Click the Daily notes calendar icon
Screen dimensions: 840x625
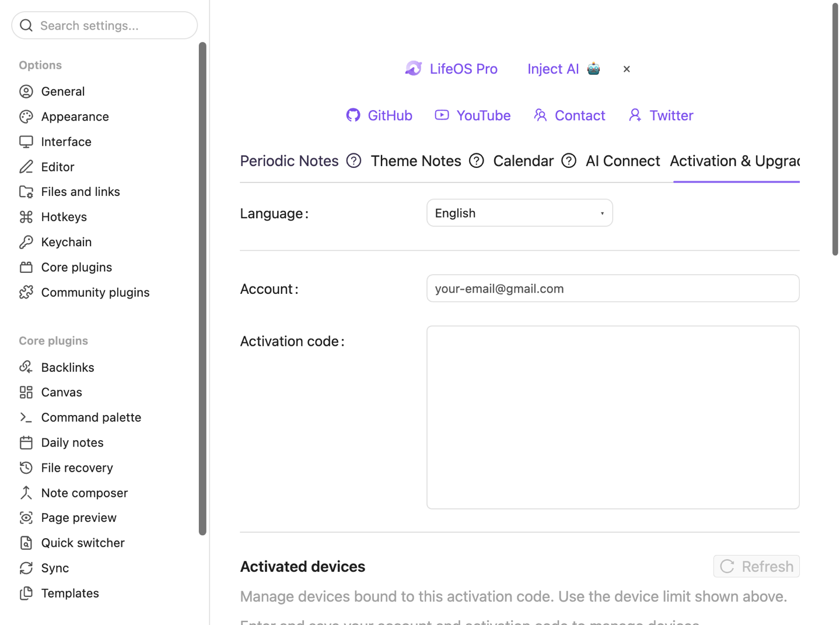tap(26, 443)
